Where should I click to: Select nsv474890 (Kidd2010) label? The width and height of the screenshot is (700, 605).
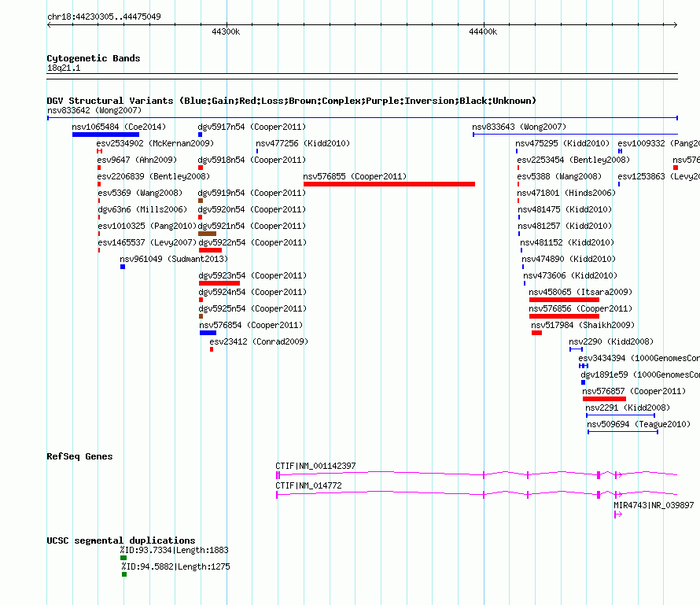(x=569, y=259)
